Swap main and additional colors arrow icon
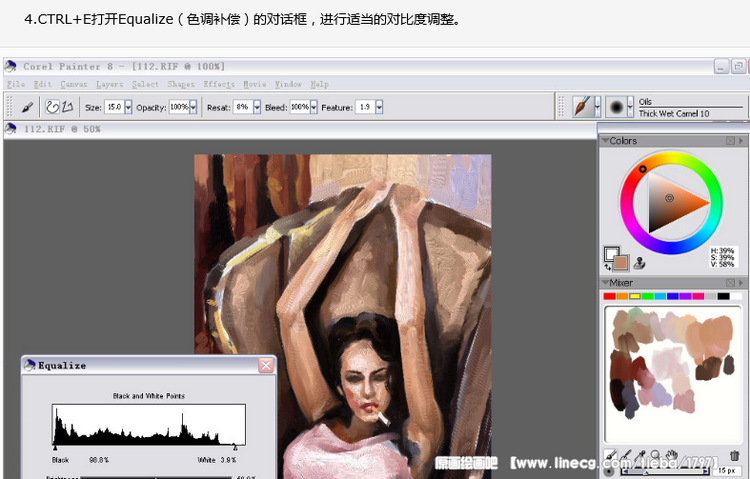The height and width of the screenshot is (479, 750). 607,267
